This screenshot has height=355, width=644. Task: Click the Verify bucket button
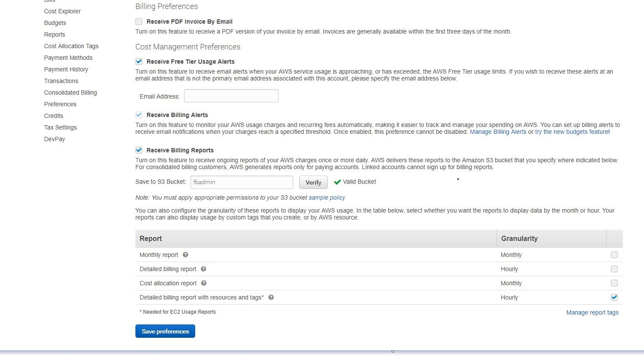pyautogui.click(x=313, y=182)
